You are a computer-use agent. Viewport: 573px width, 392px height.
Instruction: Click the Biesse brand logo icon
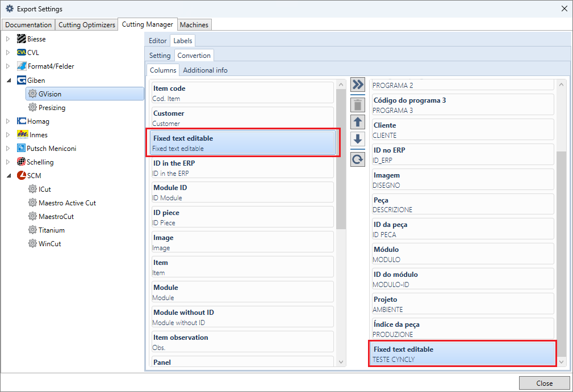(22, 39)
